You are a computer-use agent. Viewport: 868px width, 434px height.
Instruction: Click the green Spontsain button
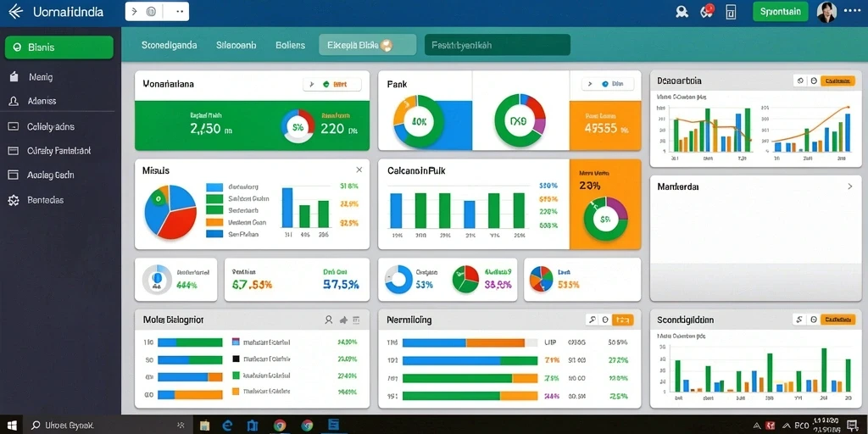click(x=781, y=12)
